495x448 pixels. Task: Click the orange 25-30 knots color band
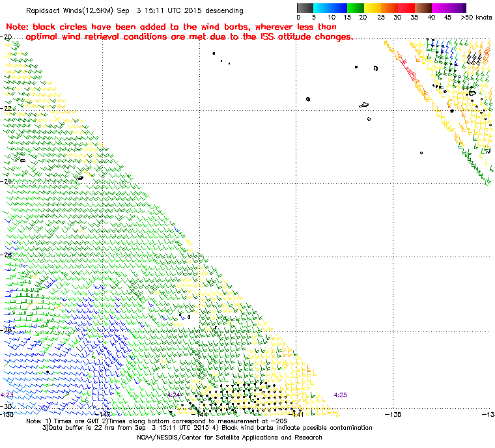(x=389, y=8)
